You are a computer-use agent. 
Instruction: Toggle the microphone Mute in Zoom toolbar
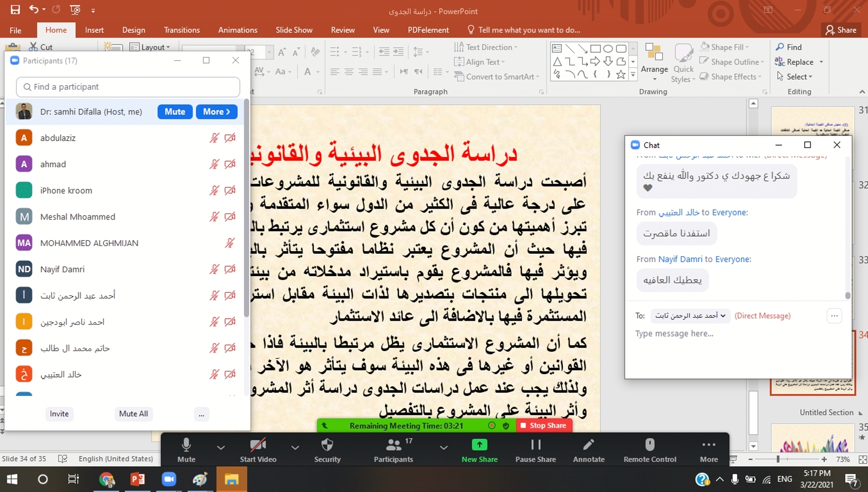(x=186, y=445)
